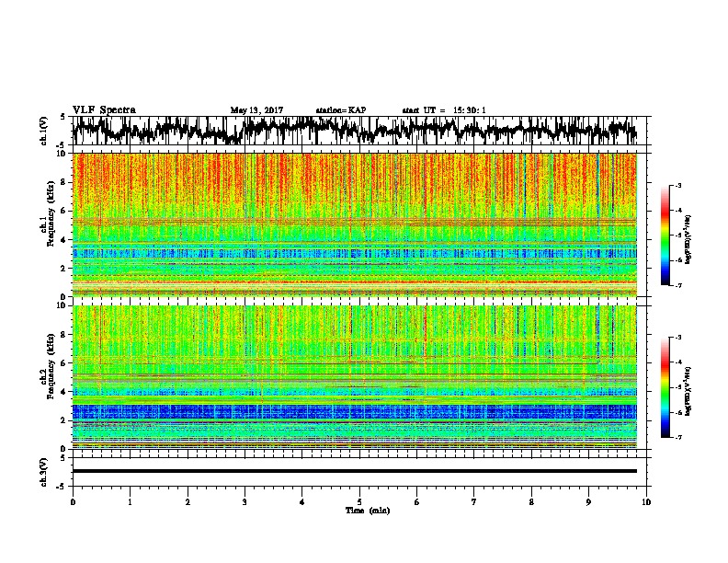Click the 5 tick on ch.1(V) axis
Image resolution: width=728 pixels, height=563 pixels.
tap(63, 117)
